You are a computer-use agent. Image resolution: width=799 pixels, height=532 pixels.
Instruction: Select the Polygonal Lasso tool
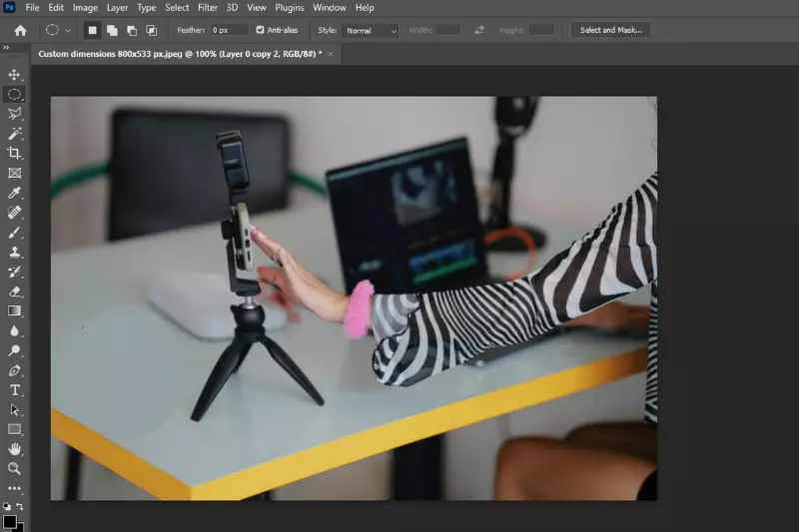point(14,114)
